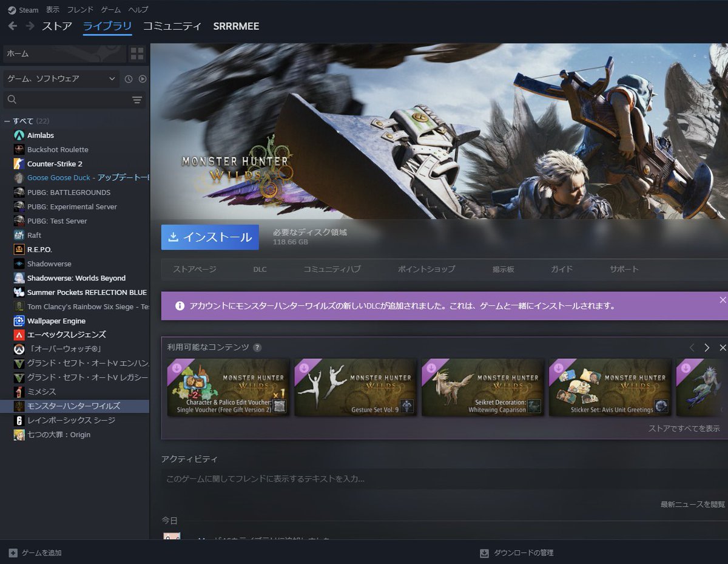The height and width of the screenshot is (564, 728).
Task: Dismiss the purple DLC notification
Action: coord(723,300)
